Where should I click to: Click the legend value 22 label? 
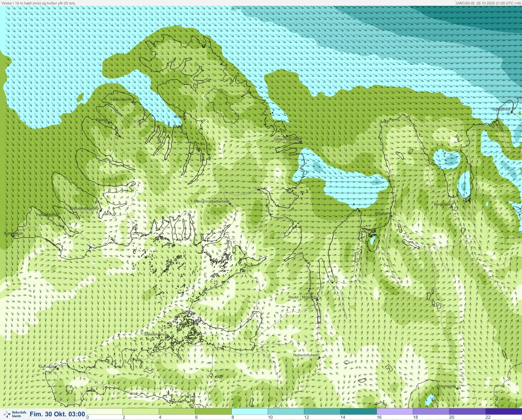tap(488, 417)
